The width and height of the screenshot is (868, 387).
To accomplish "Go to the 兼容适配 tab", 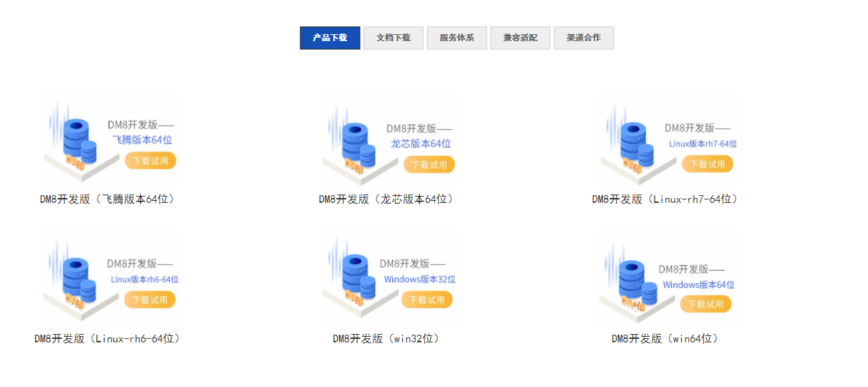I will pos(520,38).
